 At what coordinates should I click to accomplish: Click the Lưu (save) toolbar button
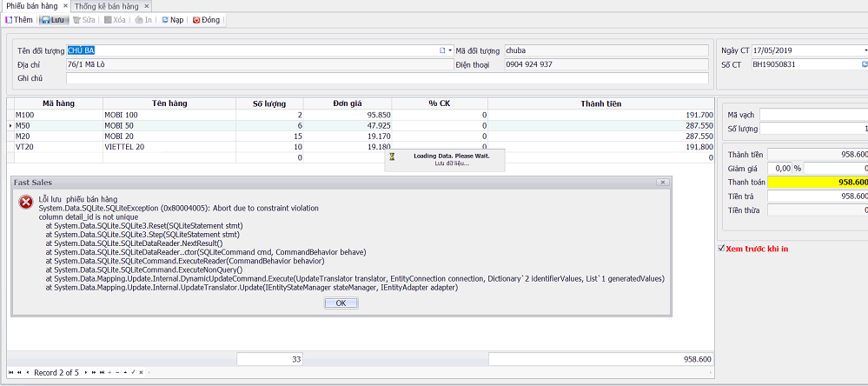click(x=54, y=20)
